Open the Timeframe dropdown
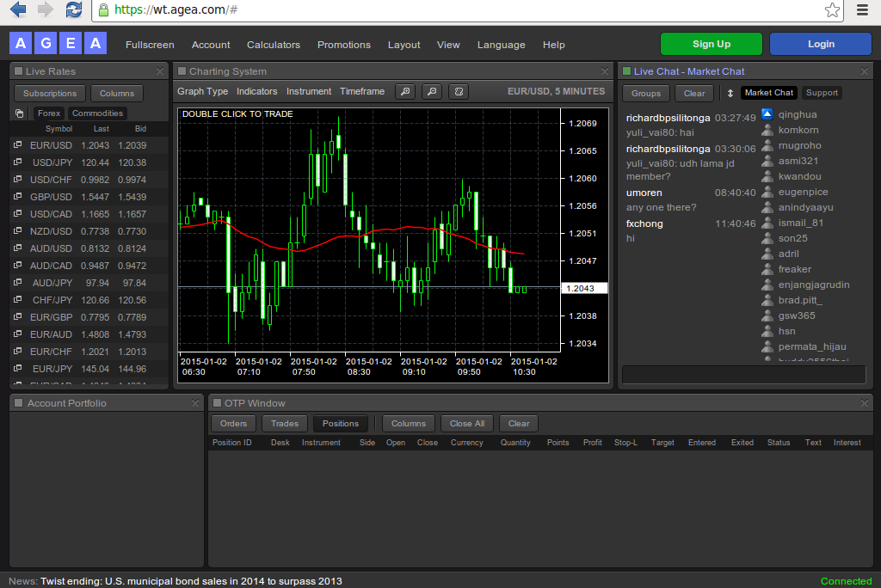881x588 pixels. click(363, 90)
